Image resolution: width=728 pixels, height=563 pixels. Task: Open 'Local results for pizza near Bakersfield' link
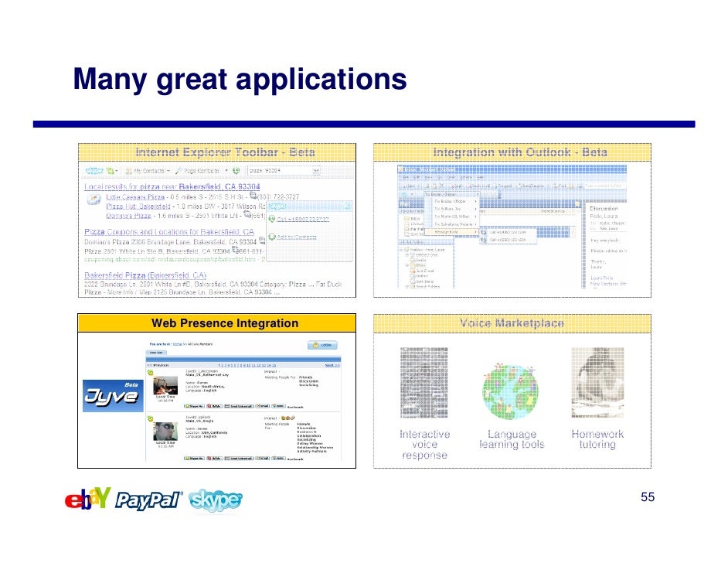point(172,186)
